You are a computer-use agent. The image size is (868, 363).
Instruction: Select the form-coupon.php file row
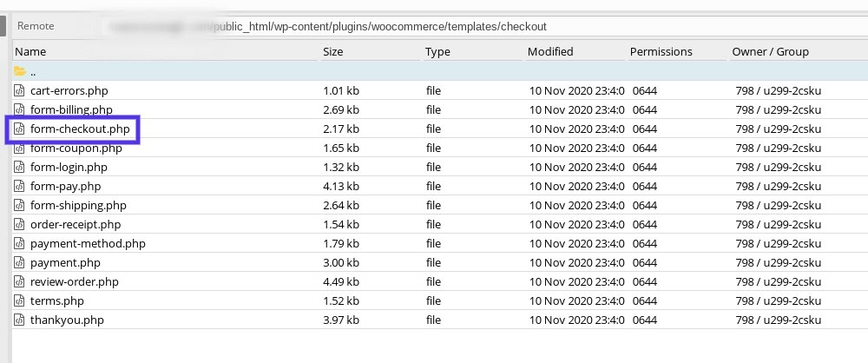(x=76, y=148)
